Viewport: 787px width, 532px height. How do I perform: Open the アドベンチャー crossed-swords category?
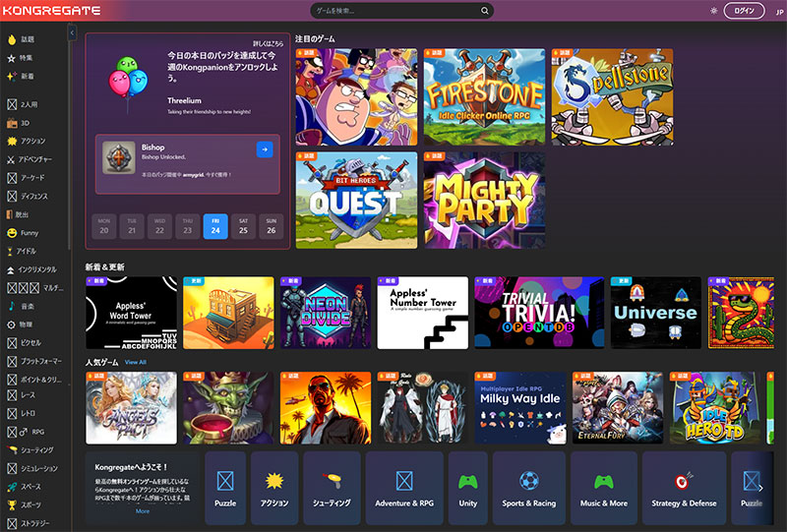pos(30,159)
